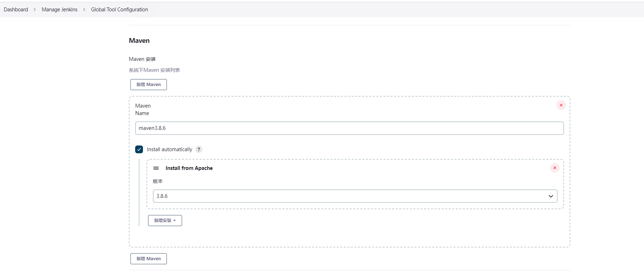Click the 系统下Maven 安装列表 description text
Viewport: 644px width, 274px height.
point(154,70)
